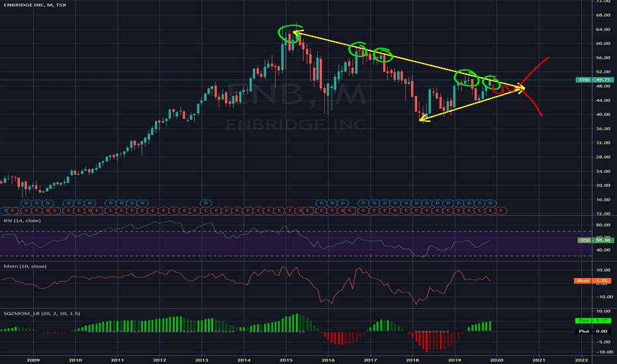Click the ENB 49.71 price label
This screenshot has width=617, height=364.
[x=594, y=80]
